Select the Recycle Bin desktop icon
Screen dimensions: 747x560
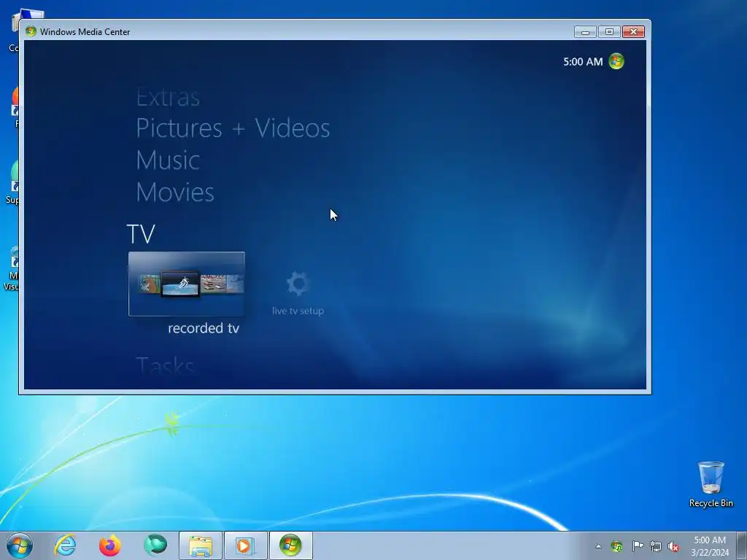pyautogui.click(x=711, y=484)
